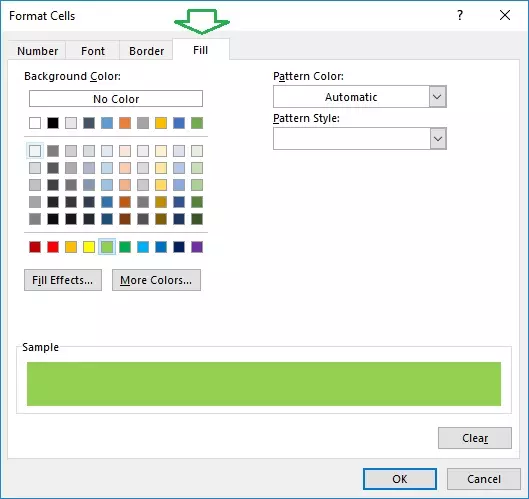Viewport: 529px width, 499px height.
Task: Switch to the Number tab
Action: pyautogui.click(x=37, y=51)
